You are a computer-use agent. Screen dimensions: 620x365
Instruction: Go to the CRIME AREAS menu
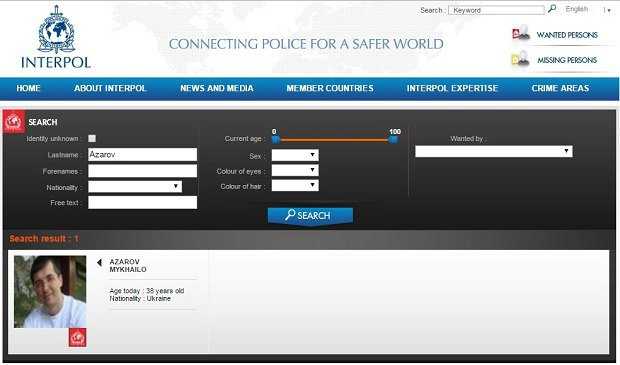(x=560, y=88)
